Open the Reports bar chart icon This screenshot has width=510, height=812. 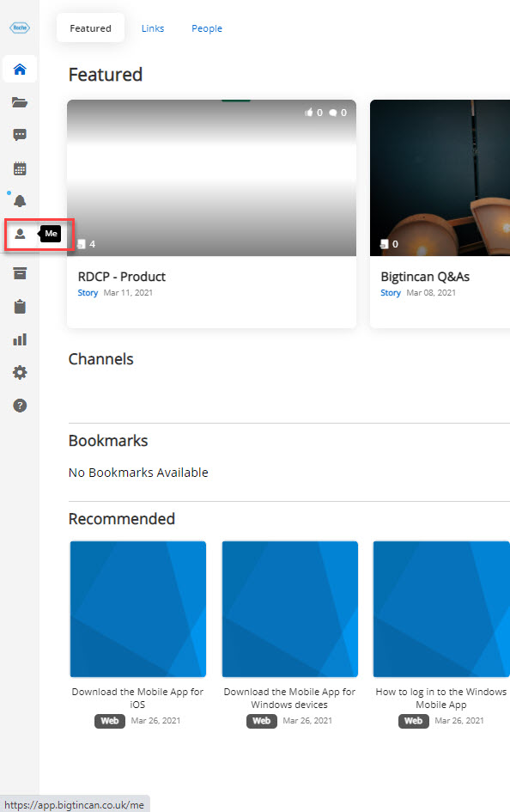20,339
